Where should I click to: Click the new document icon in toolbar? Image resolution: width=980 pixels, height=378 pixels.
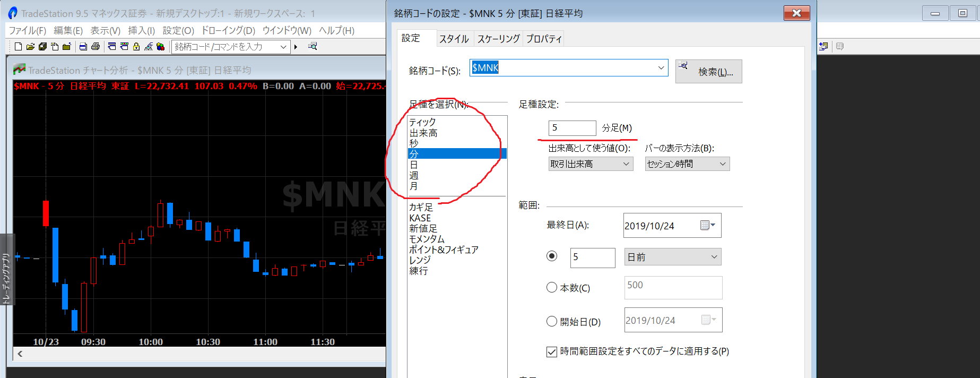pos(19,47)
